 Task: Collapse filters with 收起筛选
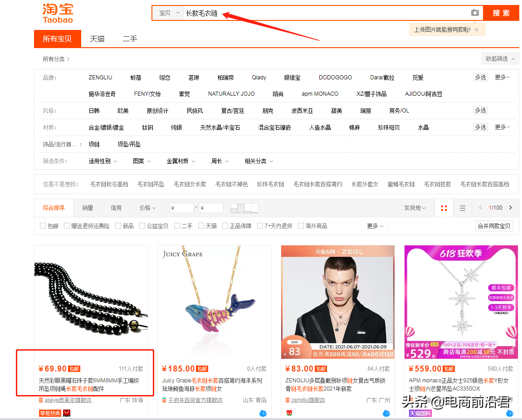tap(500, 59)
